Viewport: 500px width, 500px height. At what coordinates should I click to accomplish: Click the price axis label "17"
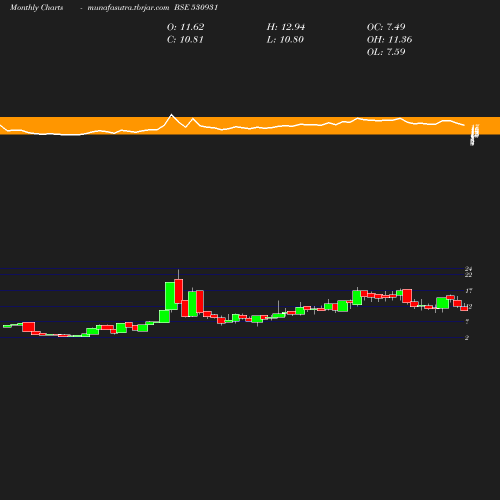coord(469,291)
